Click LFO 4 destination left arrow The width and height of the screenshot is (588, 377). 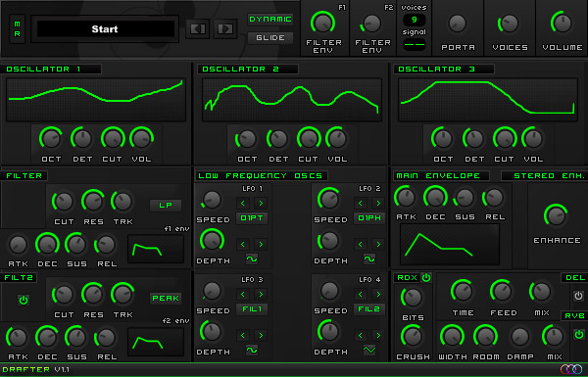coord(361,295)
